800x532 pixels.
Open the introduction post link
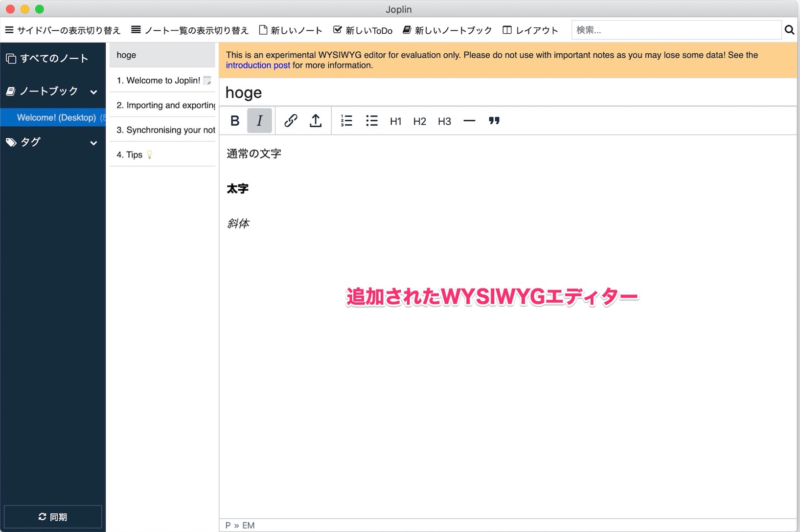[x=257, y=65]
